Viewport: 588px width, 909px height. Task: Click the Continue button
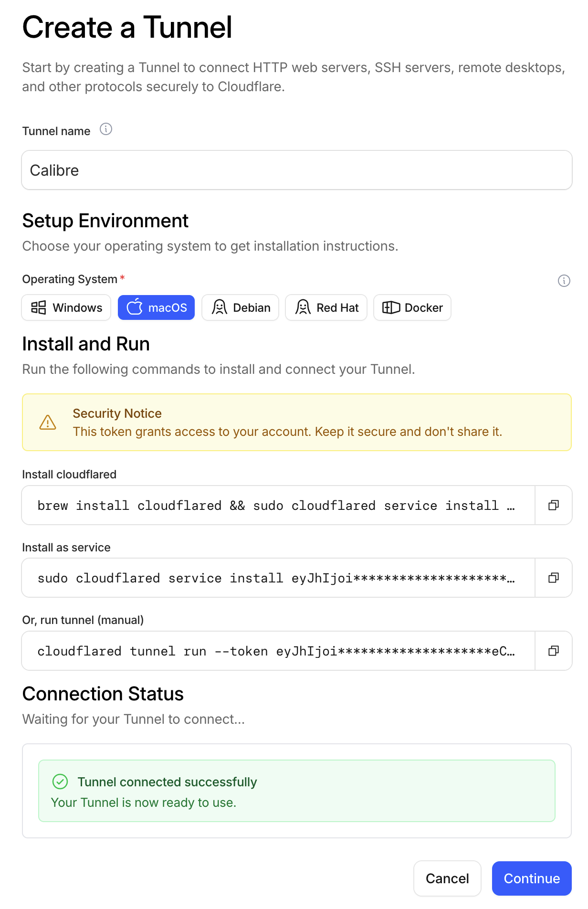point(532,878)
